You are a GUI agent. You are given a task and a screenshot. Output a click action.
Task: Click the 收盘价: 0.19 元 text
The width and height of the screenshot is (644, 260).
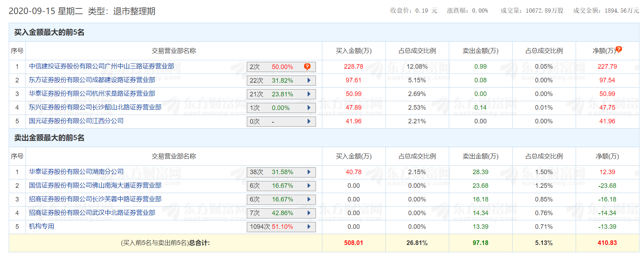pyautogui.click(x=414, y=11)
